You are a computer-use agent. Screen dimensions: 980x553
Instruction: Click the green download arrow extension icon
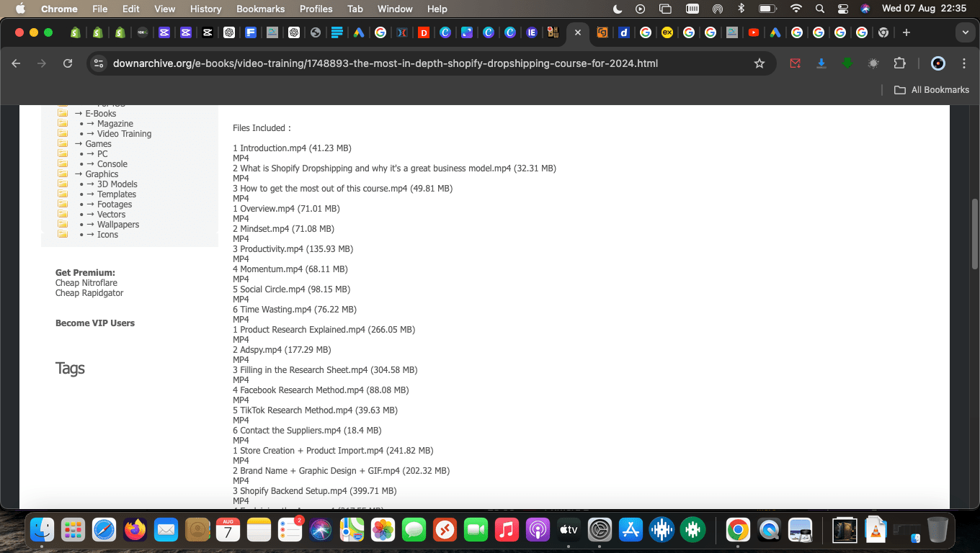point(847,63)
